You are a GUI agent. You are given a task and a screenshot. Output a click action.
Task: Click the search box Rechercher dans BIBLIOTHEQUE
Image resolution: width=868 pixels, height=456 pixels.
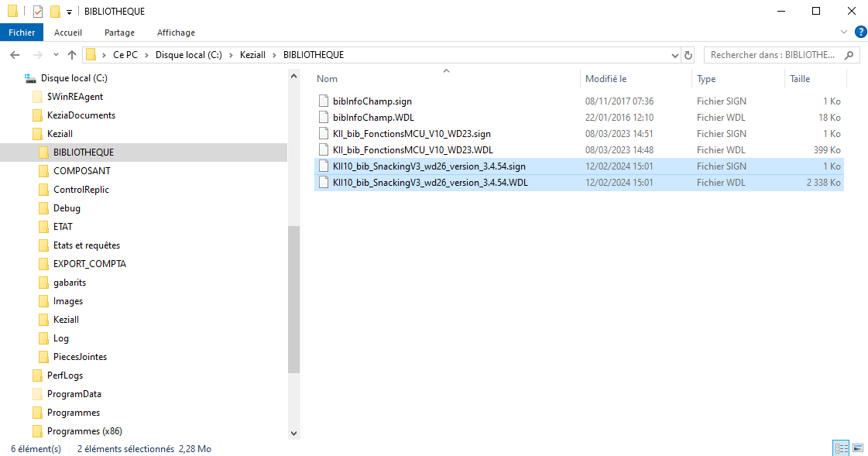point(774,55)
